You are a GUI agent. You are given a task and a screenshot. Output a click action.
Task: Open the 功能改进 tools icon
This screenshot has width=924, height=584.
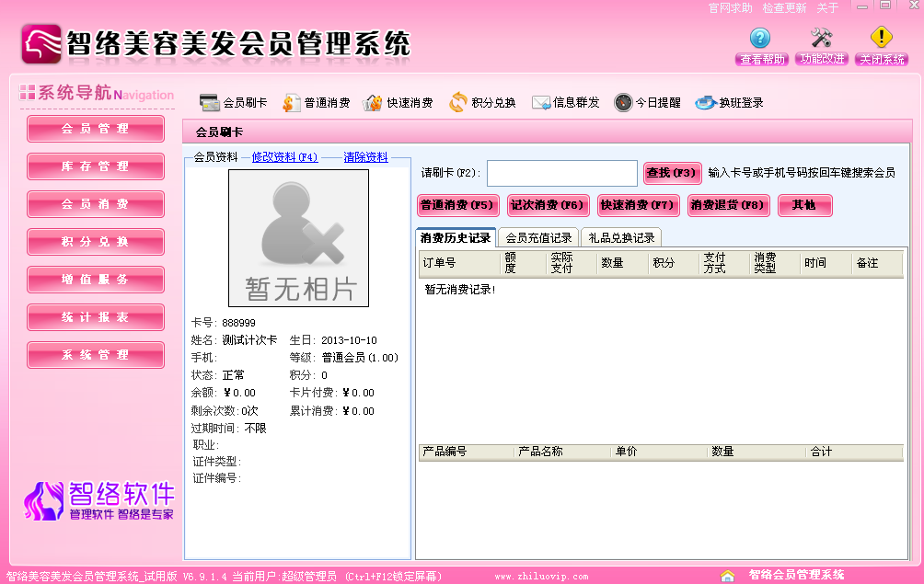[x=821, y=39]
